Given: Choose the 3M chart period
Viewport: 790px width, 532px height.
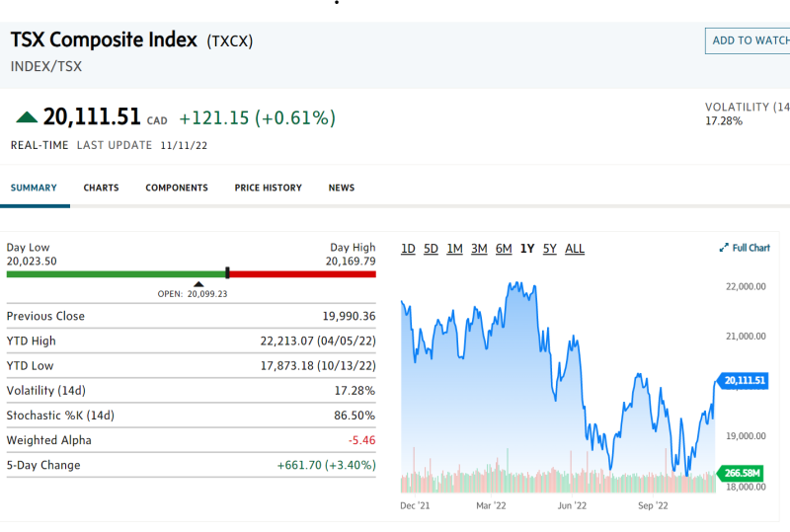Looking at the screenshot, I should click(479, 249).
